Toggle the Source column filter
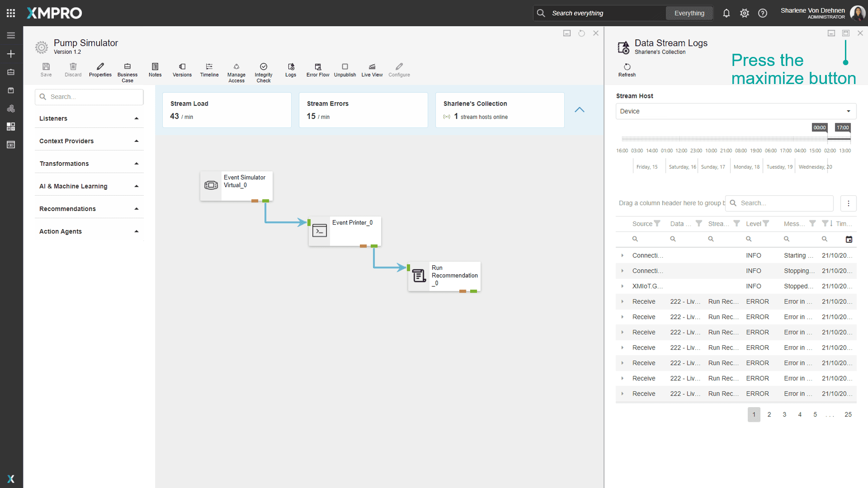 click(x=657, y=224)
